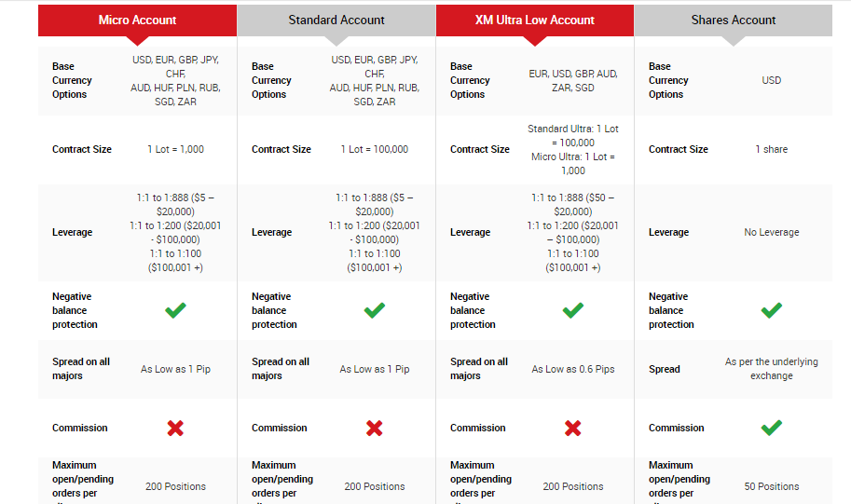Click Standard Account base currency list
Image resolution: width=851 pixels, height=504 pixels.
coord(375,80)
